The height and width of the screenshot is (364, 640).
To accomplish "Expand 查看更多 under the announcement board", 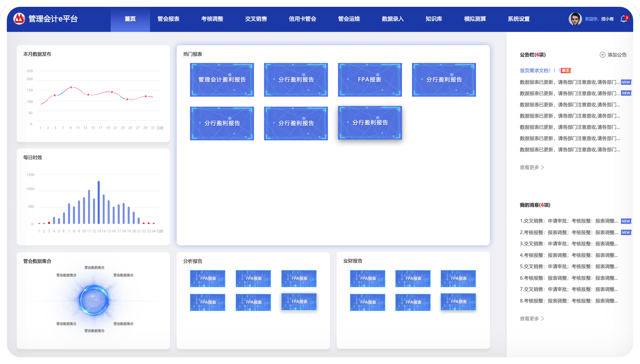I will pyautogui.click(x=531, y=167).
